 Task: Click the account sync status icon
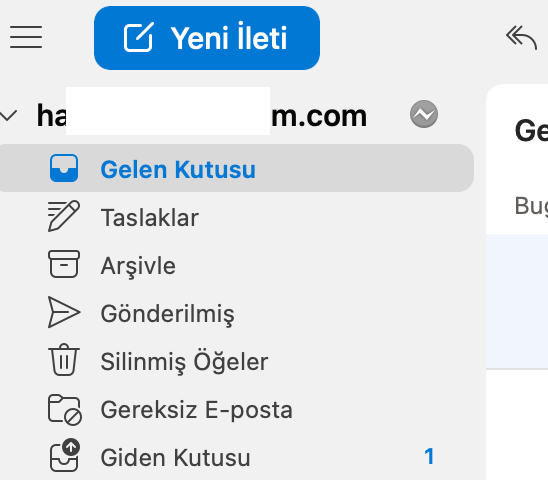point(424,114)
